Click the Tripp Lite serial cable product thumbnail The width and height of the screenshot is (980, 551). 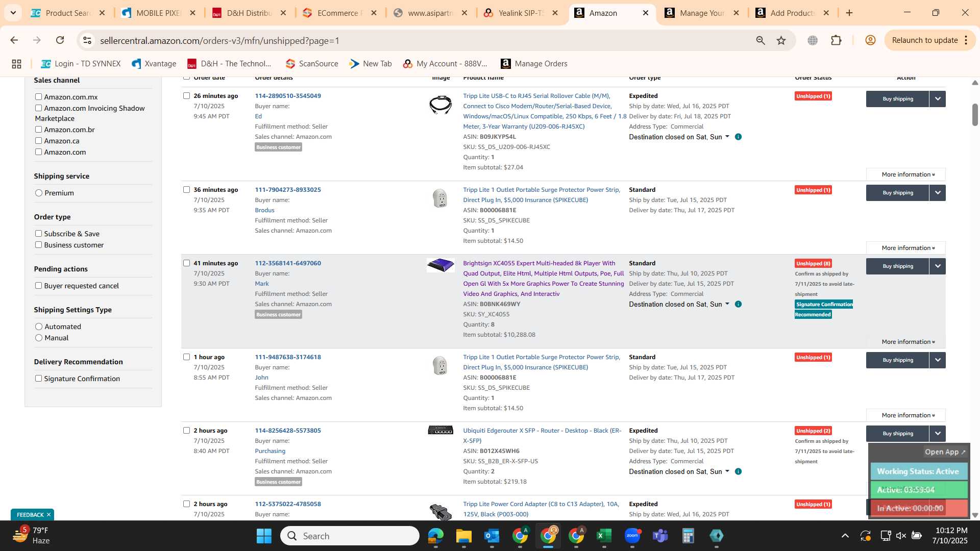point(440,105)
